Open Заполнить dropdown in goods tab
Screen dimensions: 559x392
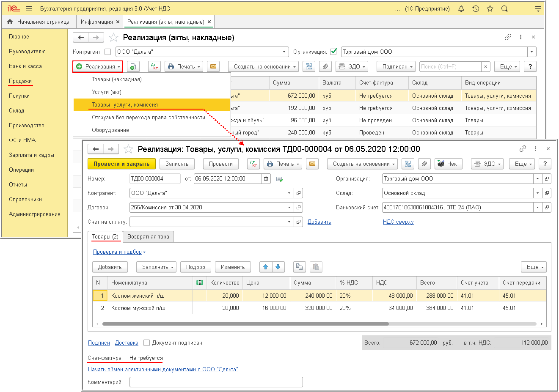tap(156, 267)
